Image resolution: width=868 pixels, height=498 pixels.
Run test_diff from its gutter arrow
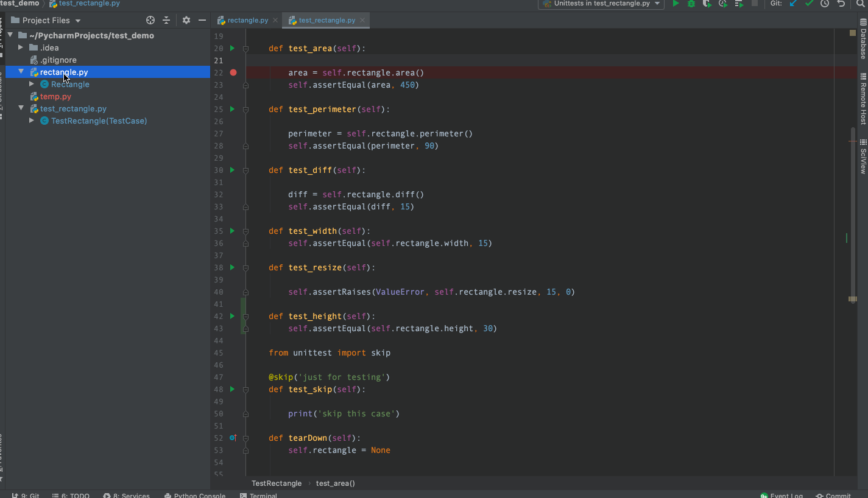coord(232,170)
